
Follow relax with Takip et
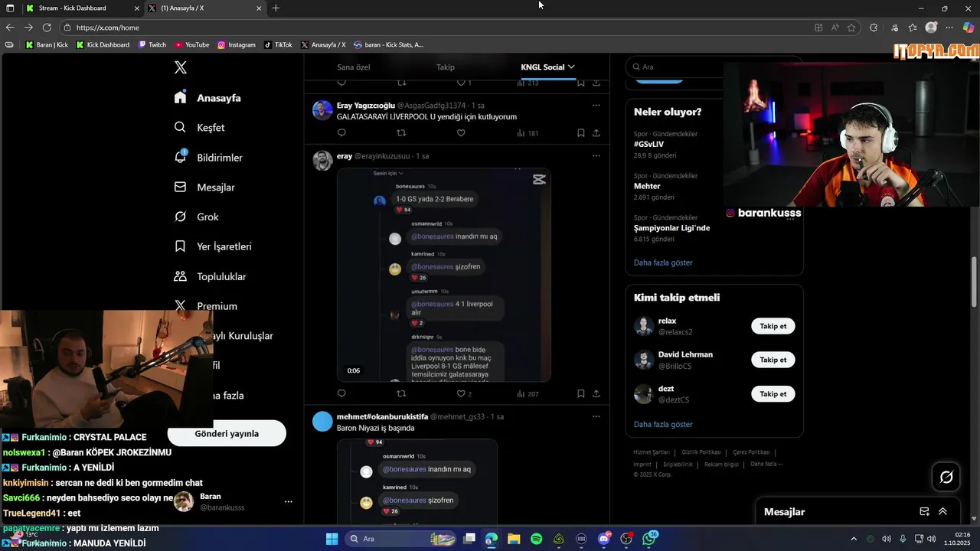[x=773, y=326]
